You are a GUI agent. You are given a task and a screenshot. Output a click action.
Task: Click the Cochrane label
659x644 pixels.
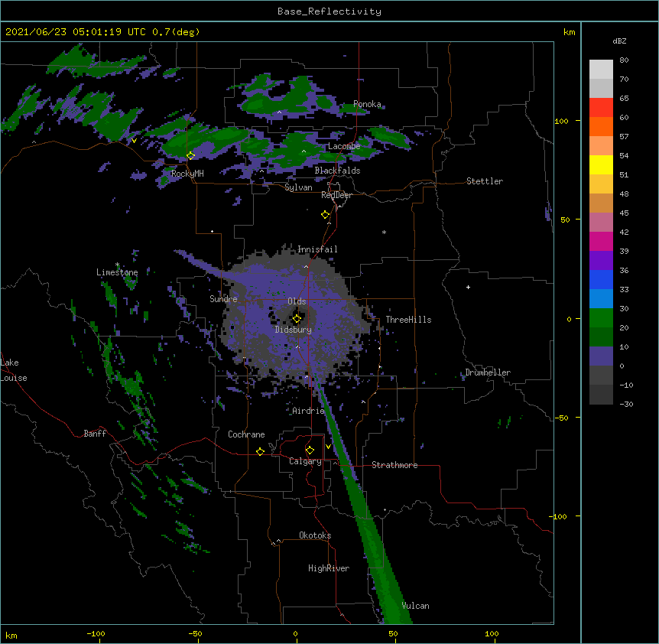coord(246,434)
